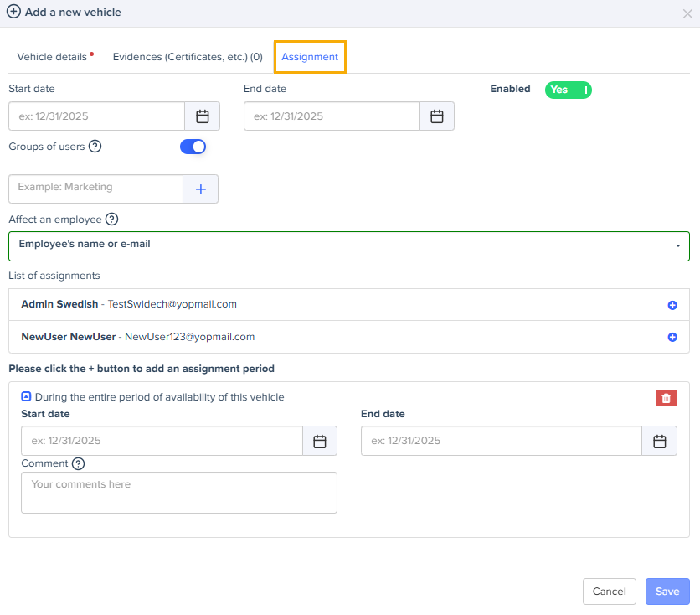Image resolution: width=700 pixels, height=615 pixels.
Task: Uncheck the entire period of availability checkbox
Action: coord(26,397)
